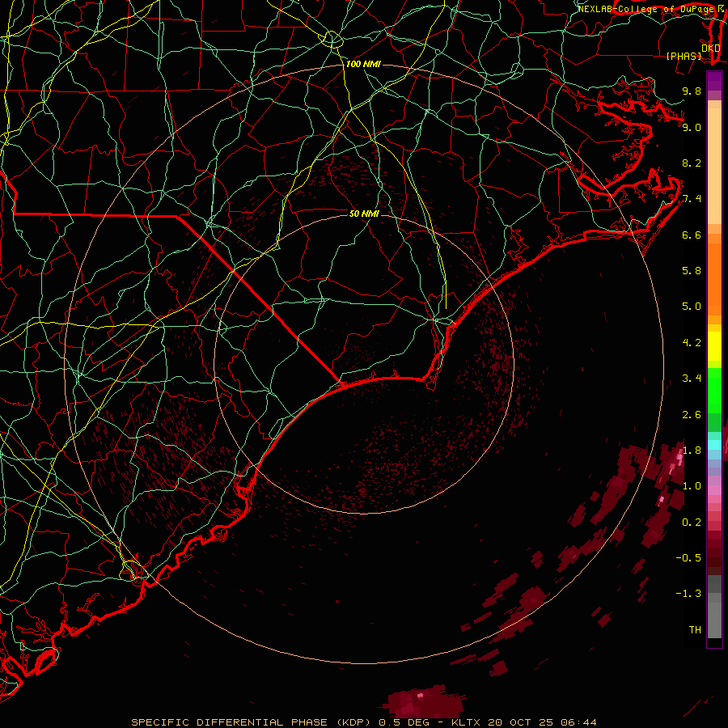728x728 pixels.
Task: Click the Specific Differential Phase caption text
Action: point(363,722)
